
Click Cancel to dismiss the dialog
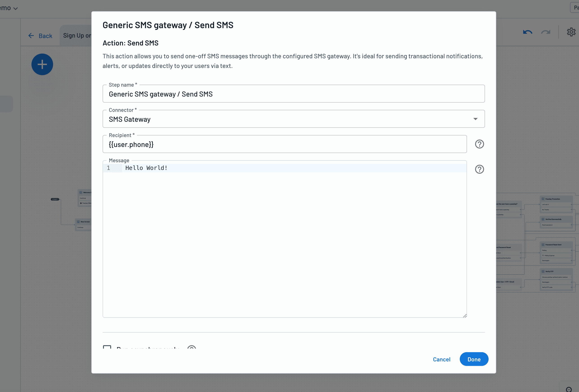click(x=441, y=359)
